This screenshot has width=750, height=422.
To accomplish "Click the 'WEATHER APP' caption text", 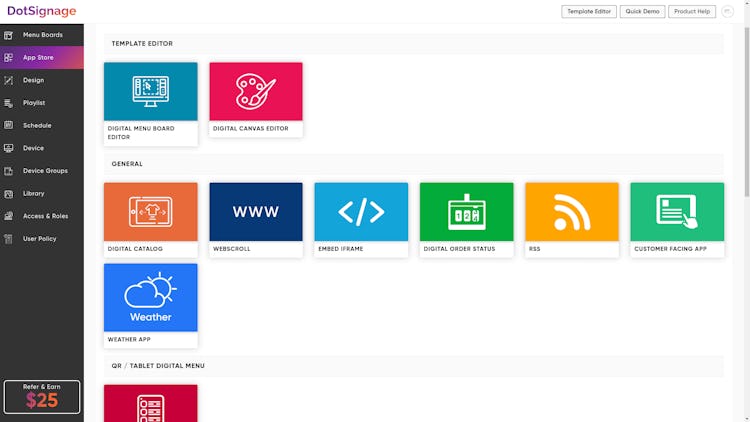I will [x=129, y=339].
